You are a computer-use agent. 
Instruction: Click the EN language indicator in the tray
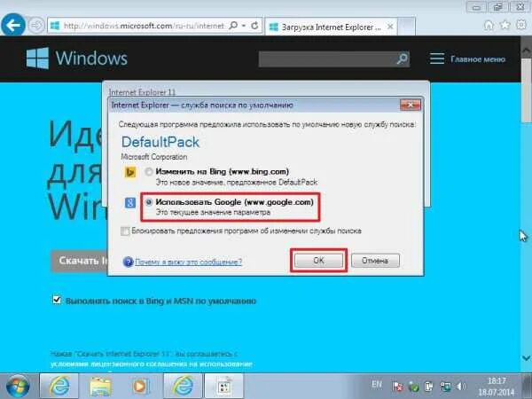[x=377, y=385]
